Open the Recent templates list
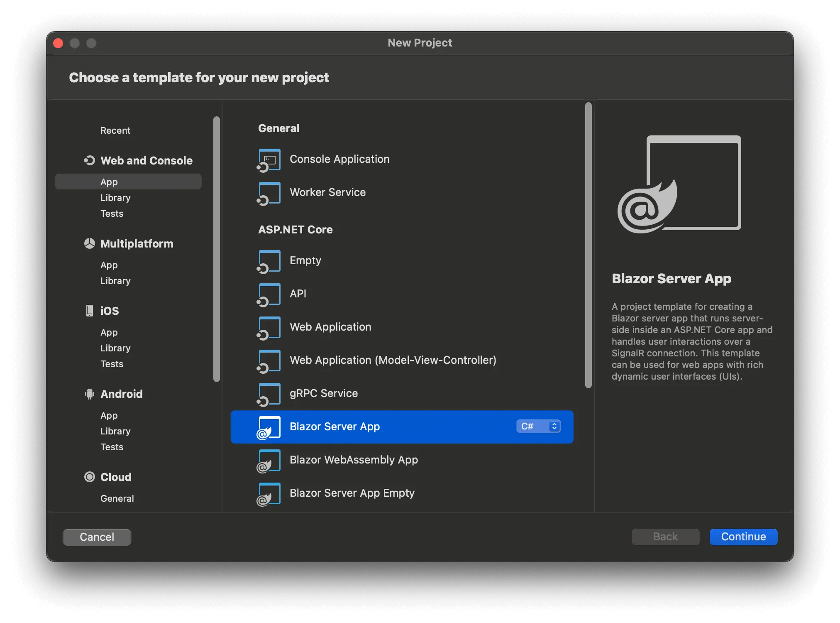Viewport: 840px width, 623px height. (x=115, y=130)
